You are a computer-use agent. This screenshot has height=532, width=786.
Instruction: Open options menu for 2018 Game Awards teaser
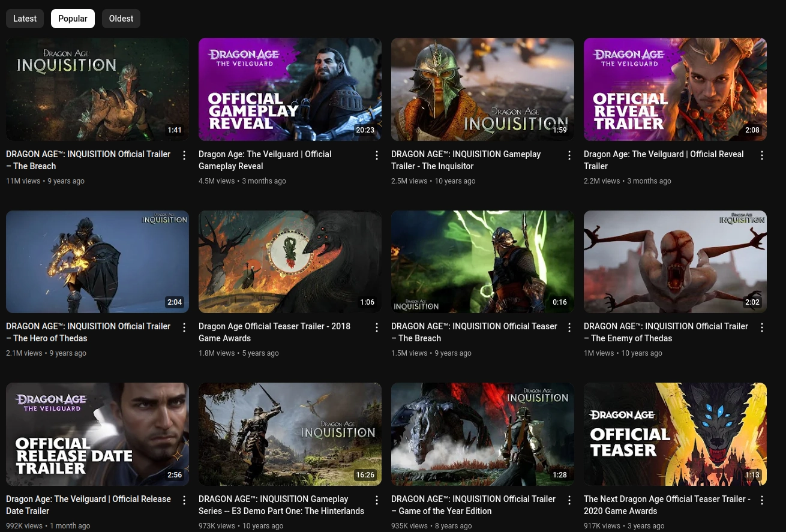point(377,327)
